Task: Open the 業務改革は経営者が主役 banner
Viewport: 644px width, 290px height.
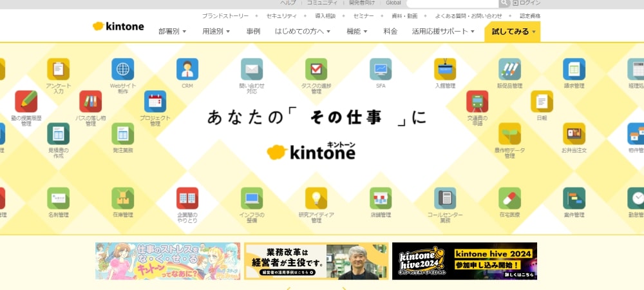Action: click(x=316, y=261)
